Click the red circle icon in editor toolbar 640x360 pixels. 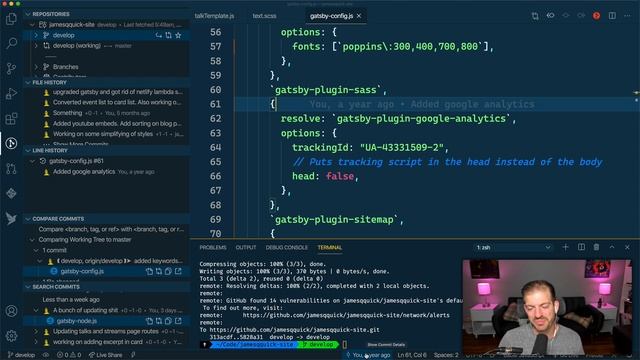pyautogui.click(x=596, y=16)
